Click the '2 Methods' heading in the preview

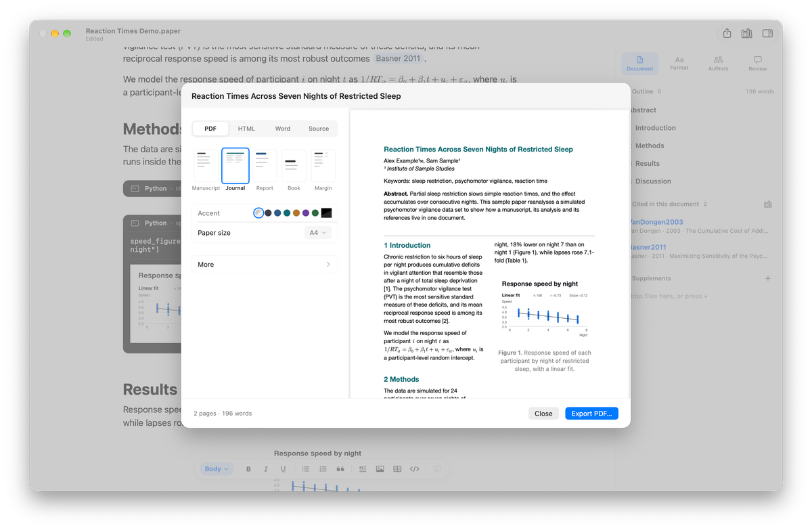click(x=401, y=379)
